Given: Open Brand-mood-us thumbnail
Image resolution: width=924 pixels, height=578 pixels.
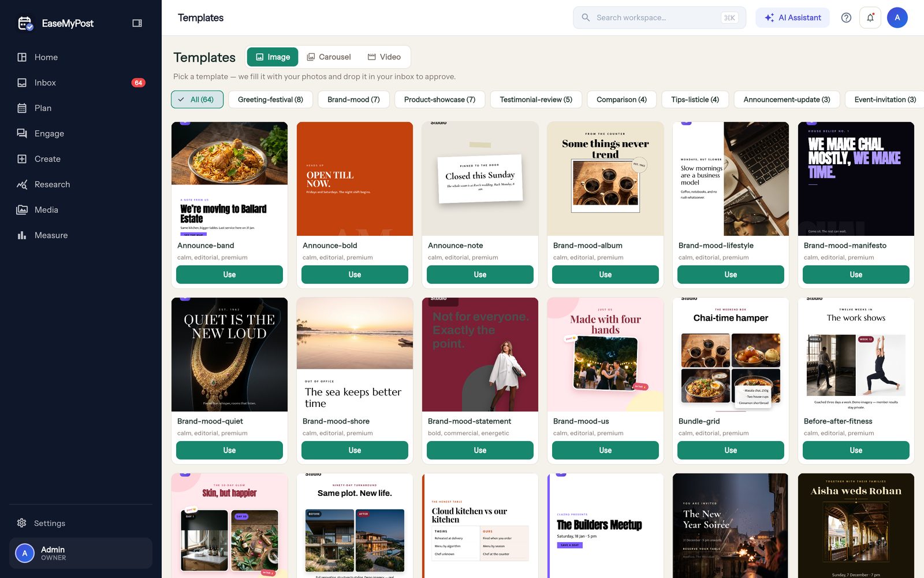Looking at the screenshot, I should (605, 354).
